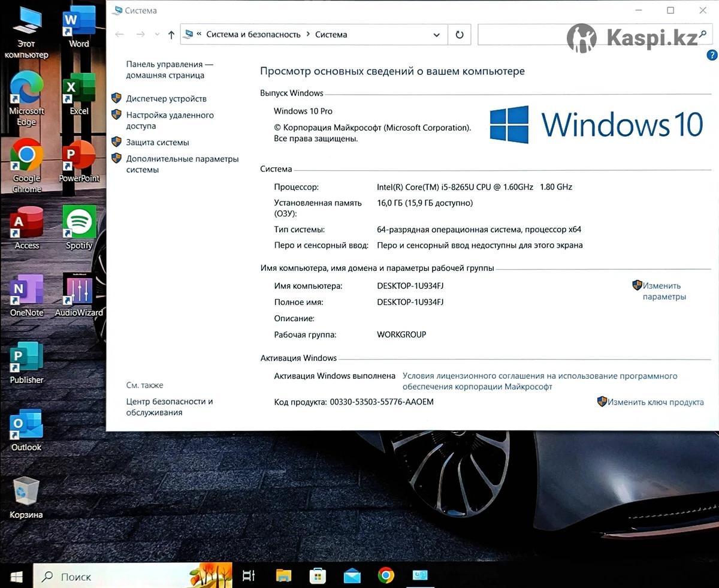Open File Explorer from the taskbar
The width and height of the screenshot is (719, 588).
pyautogui.click(x=283, y=577)
